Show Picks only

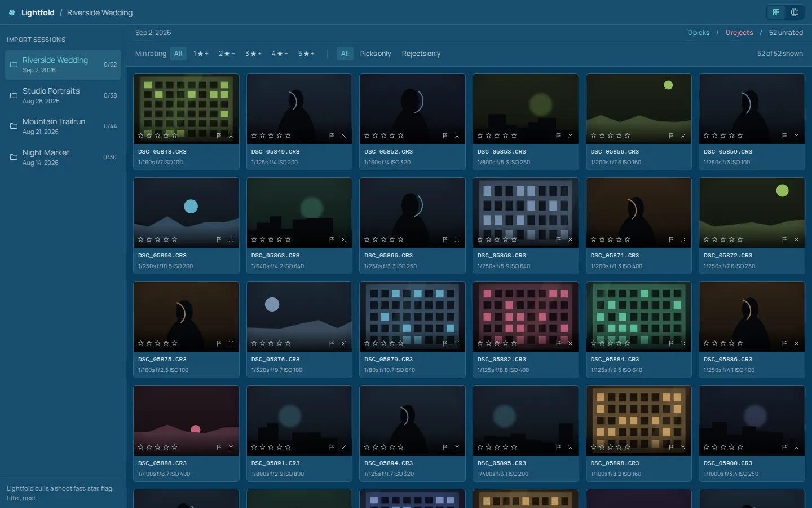tap(376, 54)
